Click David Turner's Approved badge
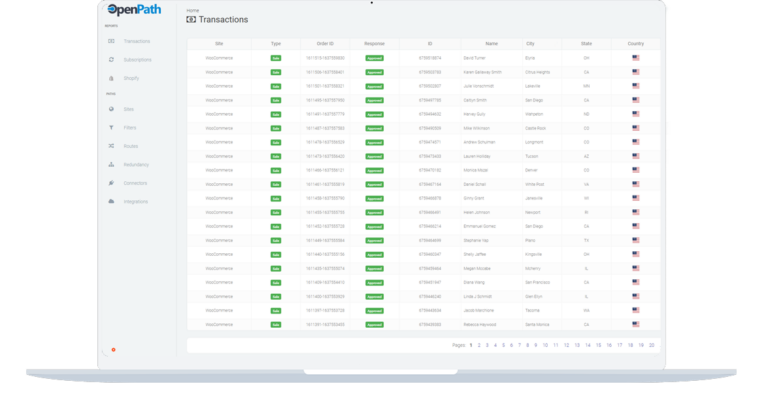Image resolution: width=768 pixels, height=405 pixels. (374, 58)
